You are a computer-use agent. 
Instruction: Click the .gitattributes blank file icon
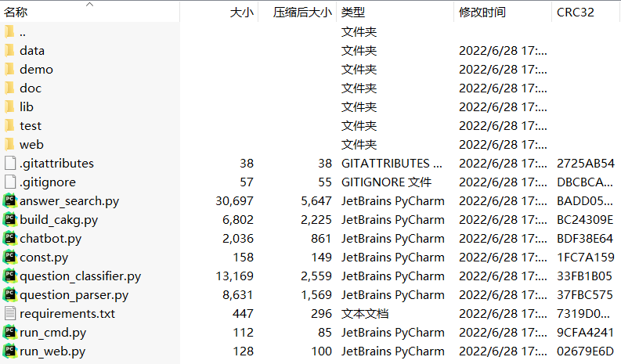[x=10, y=163]
